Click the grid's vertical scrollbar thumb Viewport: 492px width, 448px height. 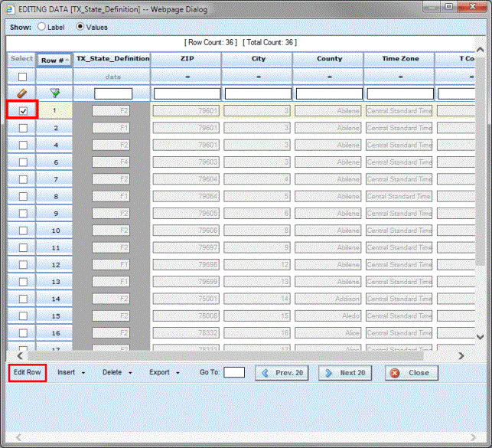[x=480, y=162]
